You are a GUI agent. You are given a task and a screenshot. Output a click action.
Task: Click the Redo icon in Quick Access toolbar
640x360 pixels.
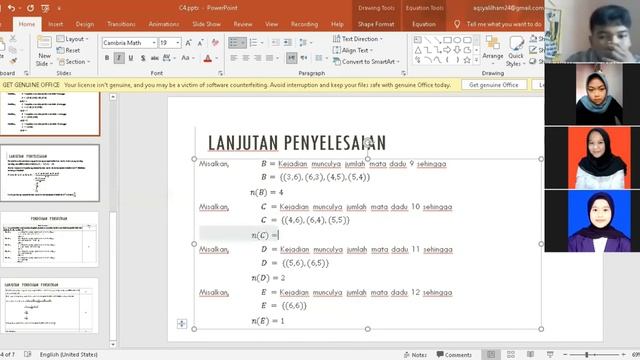(30, 8)
